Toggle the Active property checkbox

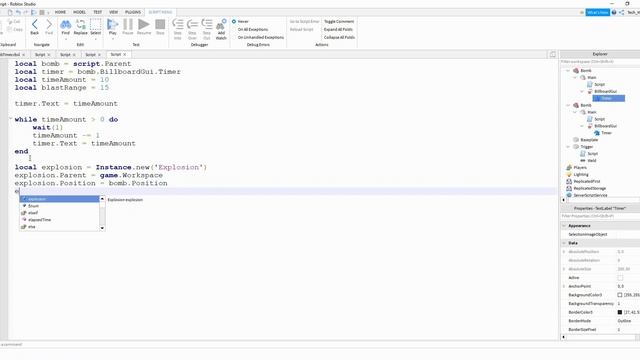(x=620, y=278)
